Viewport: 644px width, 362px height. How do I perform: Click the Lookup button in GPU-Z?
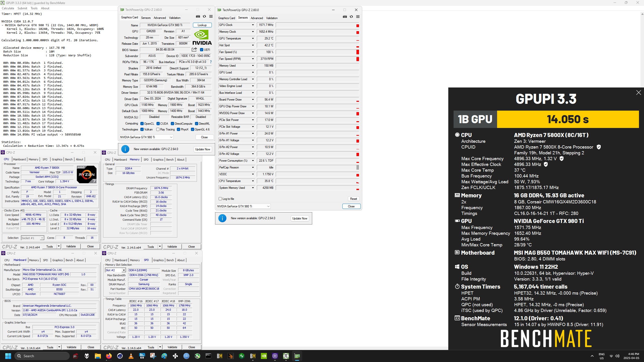(x=202, y=25)
